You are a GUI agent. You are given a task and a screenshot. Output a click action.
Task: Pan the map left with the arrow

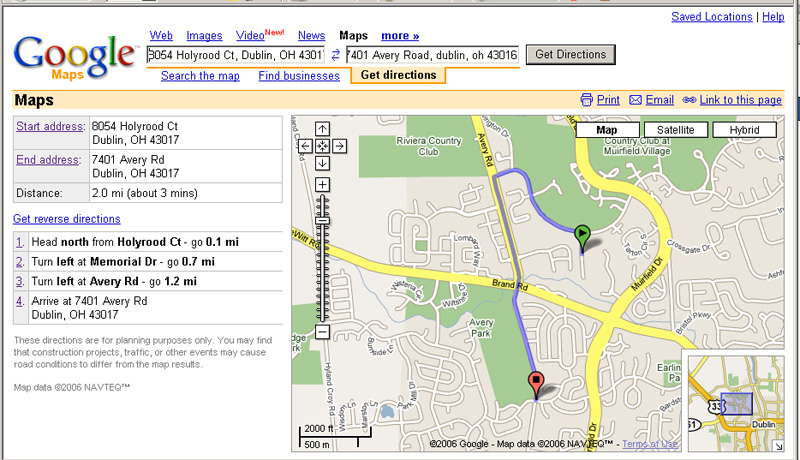coord(305,146)
